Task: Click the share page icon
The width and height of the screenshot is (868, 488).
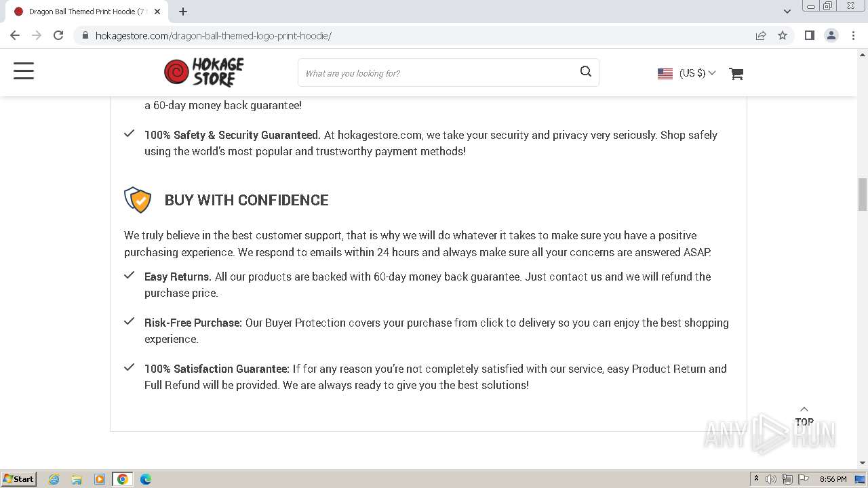Action: click(761, 35)
